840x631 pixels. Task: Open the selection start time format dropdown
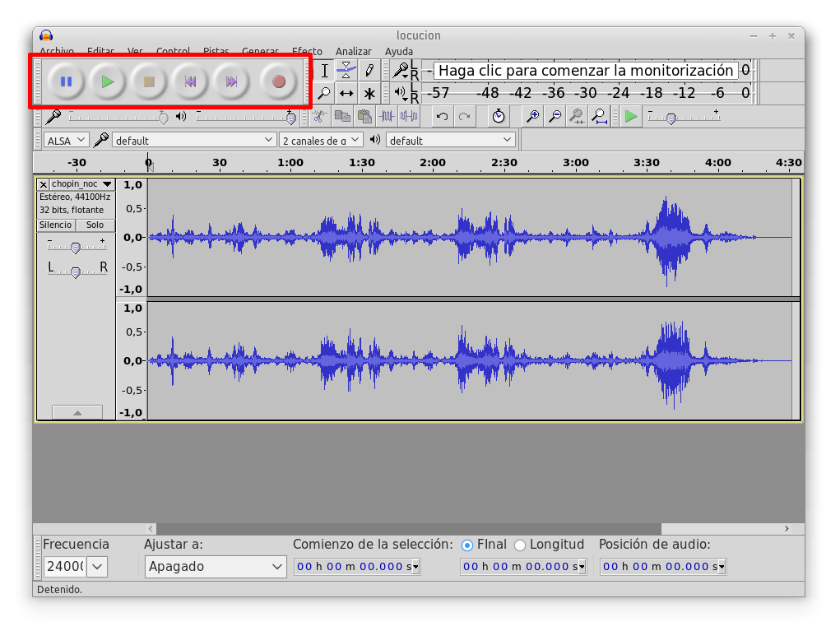point(415,567)
